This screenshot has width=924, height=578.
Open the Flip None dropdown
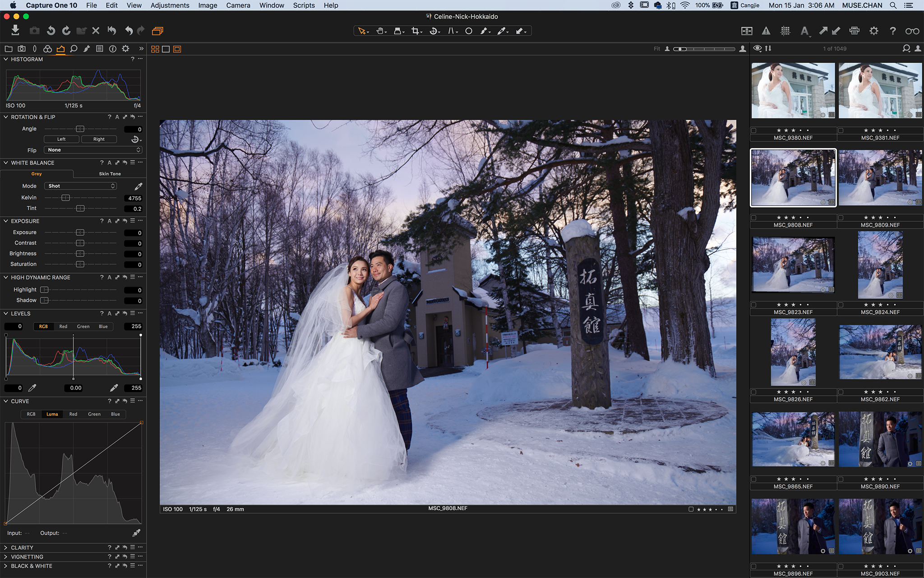pyautogui.click(x=93, y=150)
